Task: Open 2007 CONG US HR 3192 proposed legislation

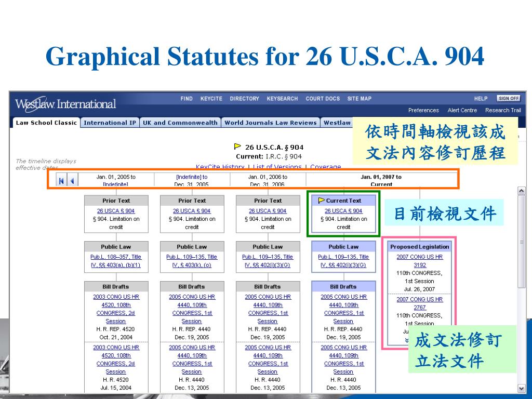Action: (x=420, y=261)
